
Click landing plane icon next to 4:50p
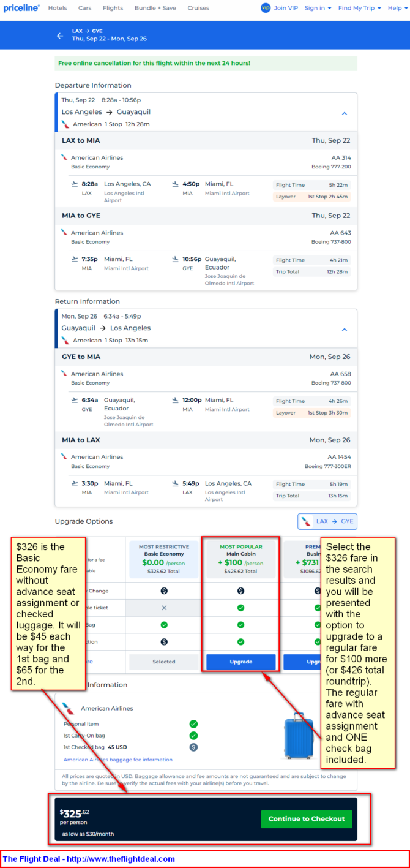[x=175, y=184]
